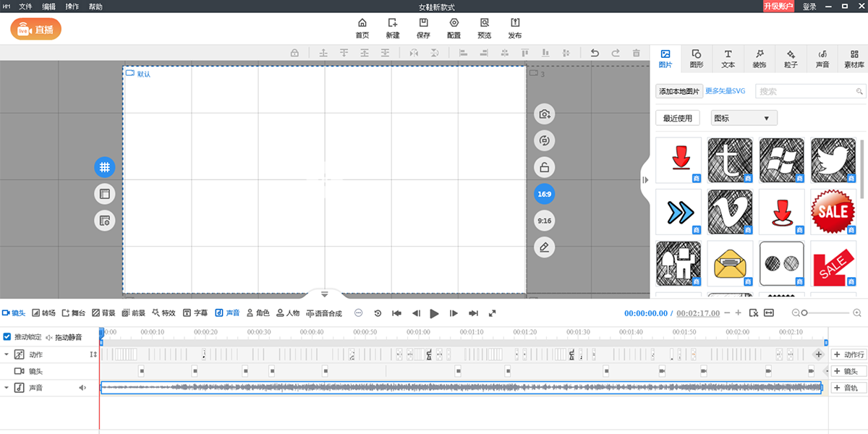Open the 更多矢量SVG link
The image size is (868, 434).
[x=725, y=91]
